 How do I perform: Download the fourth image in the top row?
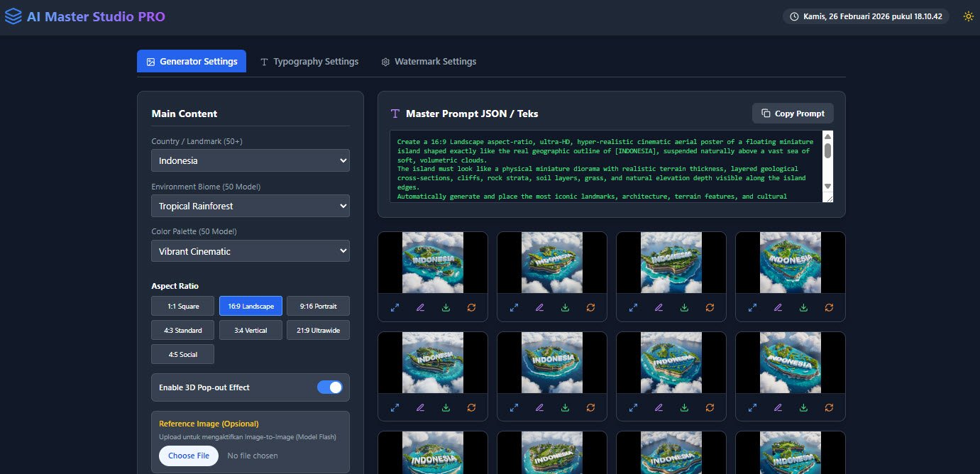point(804,307)
